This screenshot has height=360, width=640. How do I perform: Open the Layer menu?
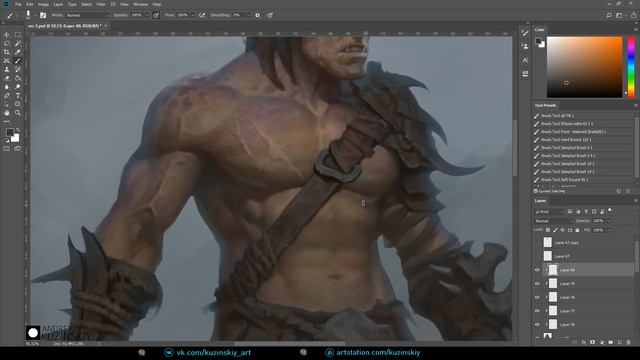(x=58, y=4)
